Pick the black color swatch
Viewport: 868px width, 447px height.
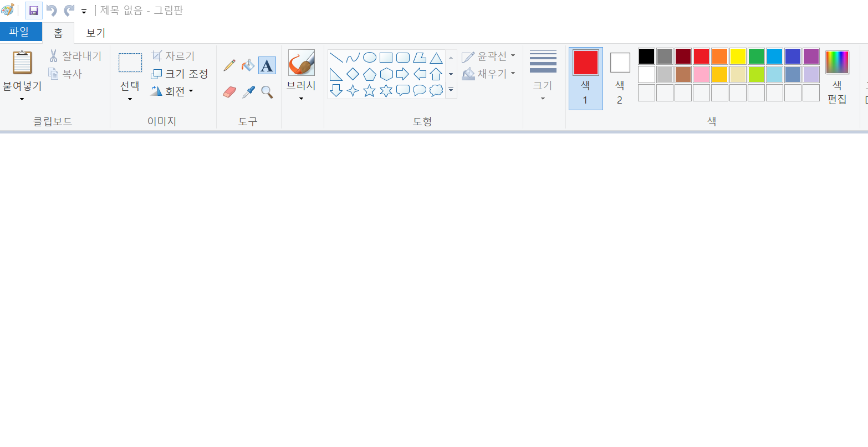[646, 56]
